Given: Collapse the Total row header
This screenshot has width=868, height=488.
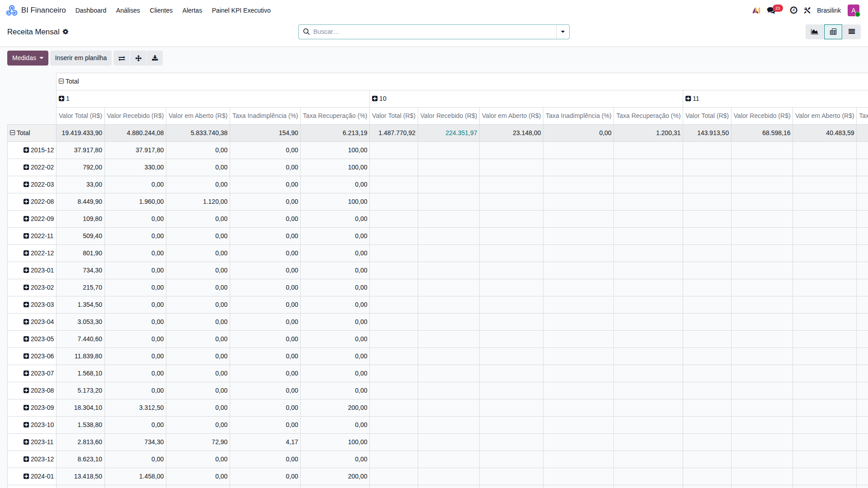Looking at the screenshot, I should coord(20,133).
